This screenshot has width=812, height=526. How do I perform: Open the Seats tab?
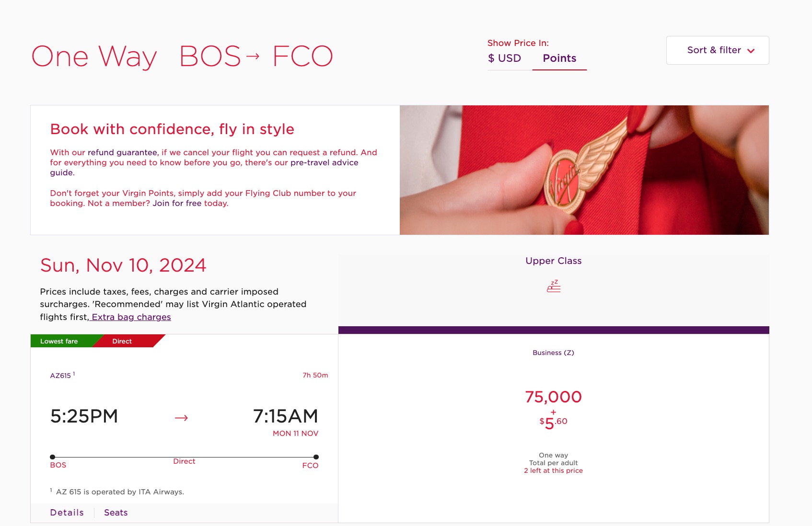coord(115,512)
